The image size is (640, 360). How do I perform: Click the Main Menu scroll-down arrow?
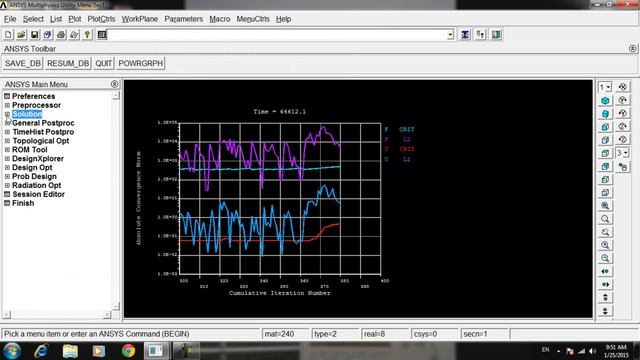pos(116,306)
